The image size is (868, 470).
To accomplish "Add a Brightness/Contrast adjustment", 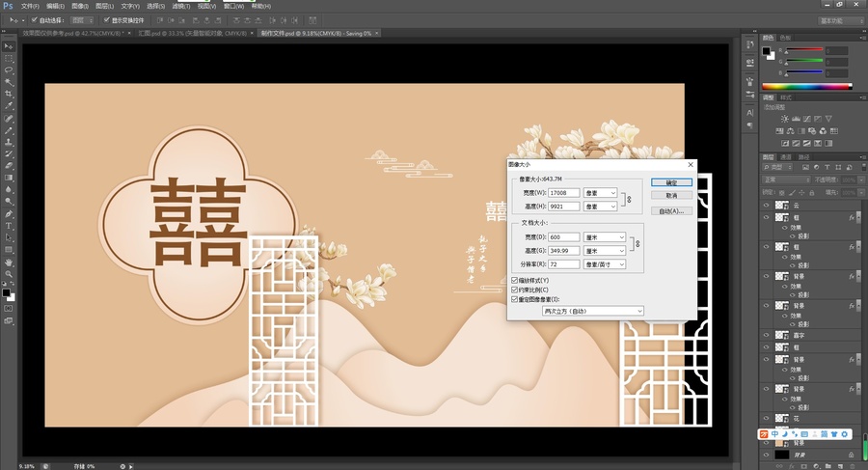I will pos(784,119).
